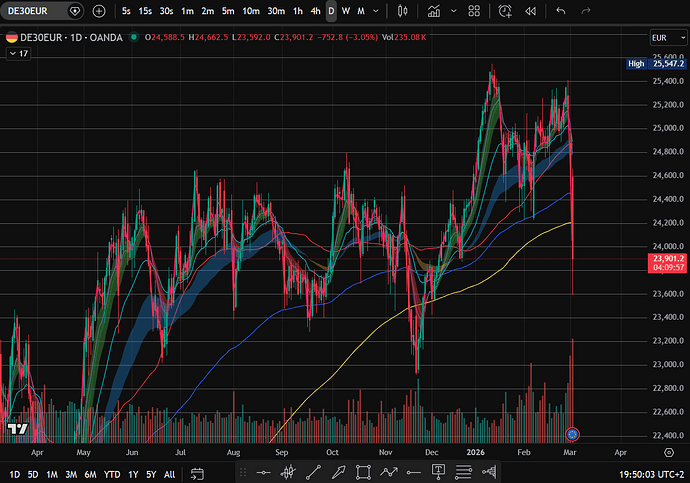
Task: Switch to the 15s timeframe
Action: pyautogui.click(x=145, y=11)
